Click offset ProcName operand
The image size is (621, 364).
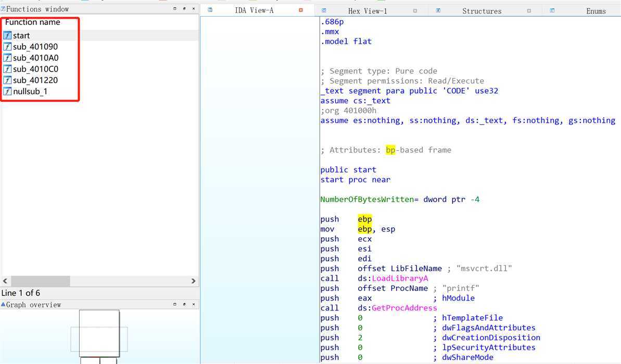point(393,289)
